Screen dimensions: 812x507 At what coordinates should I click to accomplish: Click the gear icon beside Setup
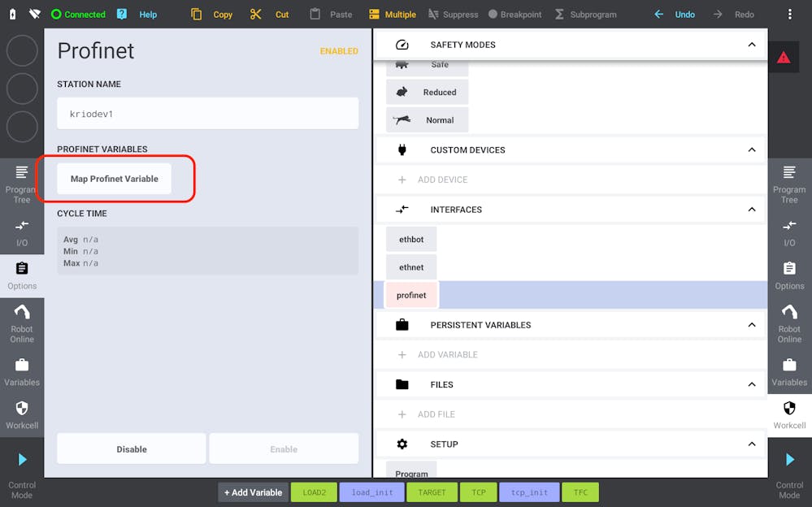click(402, 444)
